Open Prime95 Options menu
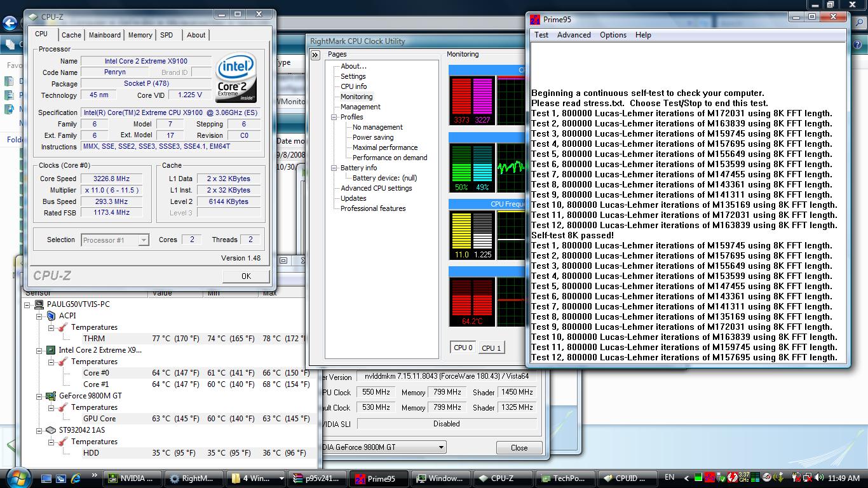 (613, 35)
